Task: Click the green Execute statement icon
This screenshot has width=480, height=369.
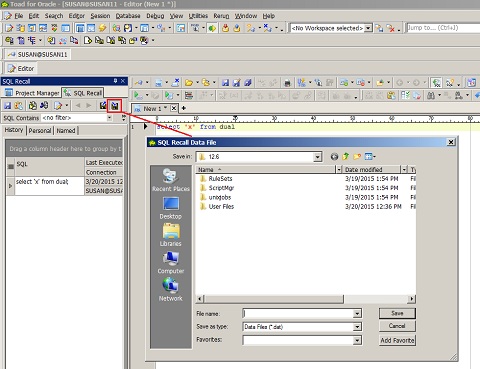Action: (138, 96)
